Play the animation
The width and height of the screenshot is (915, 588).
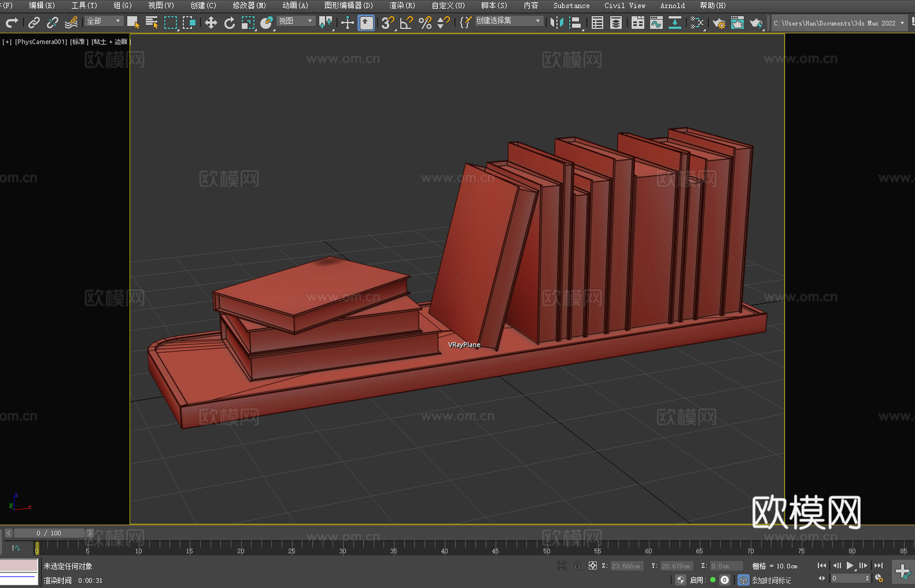click(850, 565)
